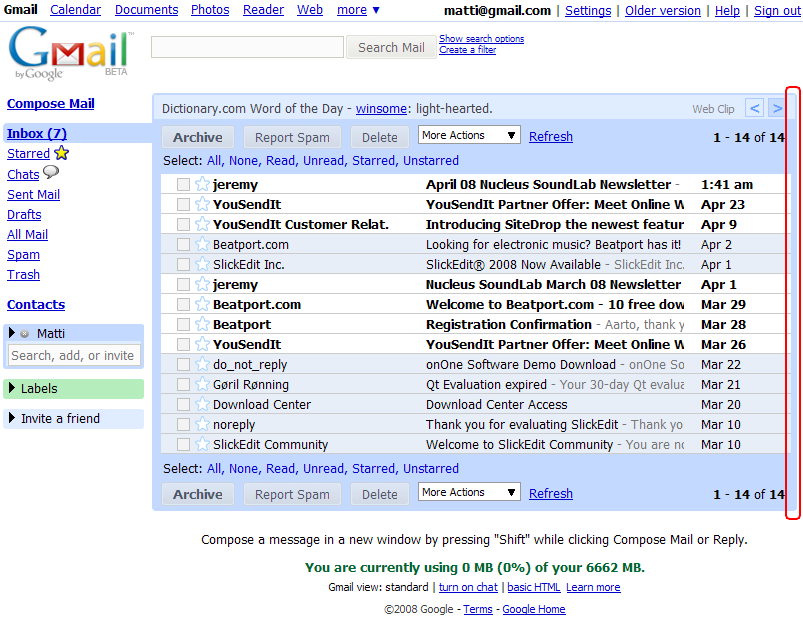Expand the Labels section
Image resolution: width=803 pixels, height=623 pixels.
[x=12, y=388]
